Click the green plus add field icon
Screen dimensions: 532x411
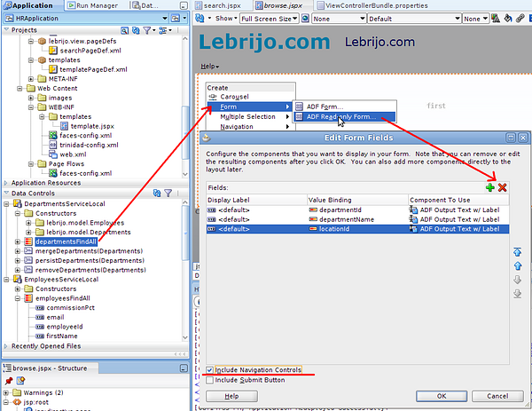tap(490, 187)
